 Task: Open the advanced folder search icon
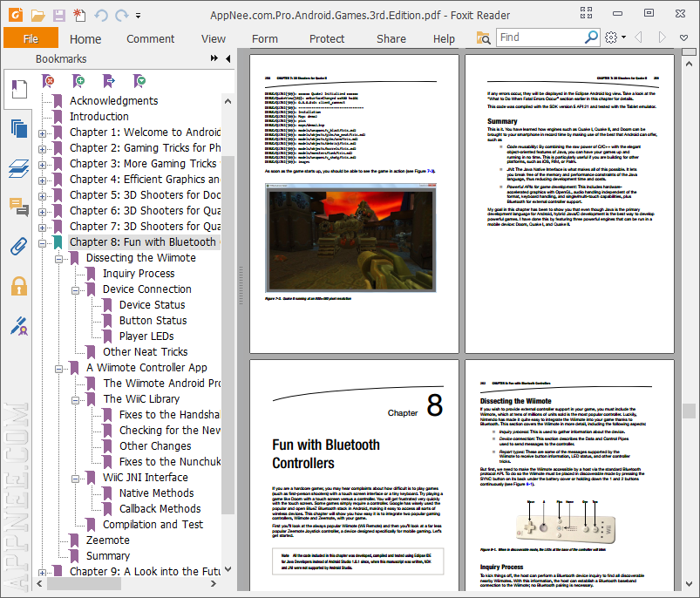[483, 38]
